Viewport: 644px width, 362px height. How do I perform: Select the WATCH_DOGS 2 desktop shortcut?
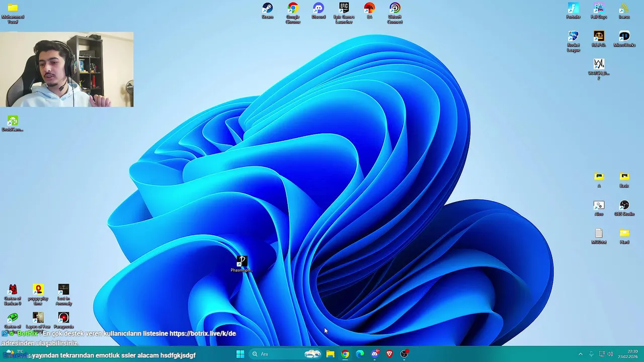(x=599, y=69)
